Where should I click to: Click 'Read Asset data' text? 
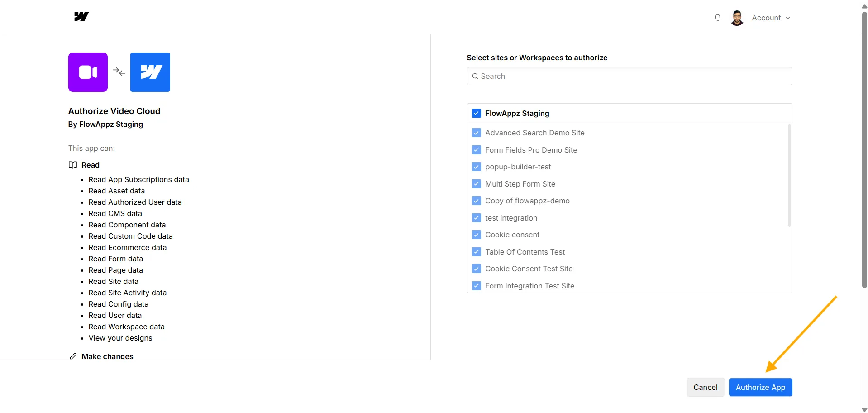click(117, 191)
